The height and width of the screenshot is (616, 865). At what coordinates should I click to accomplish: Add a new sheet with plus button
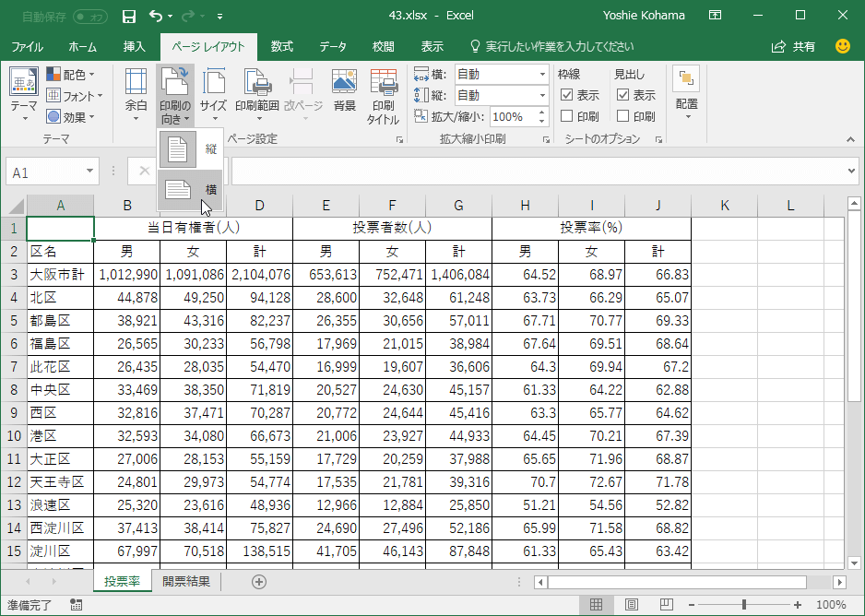(259, 581)
